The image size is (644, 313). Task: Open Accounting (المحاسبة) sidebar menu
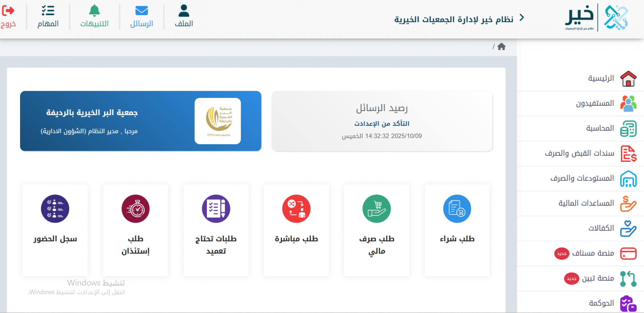point(600,128)
